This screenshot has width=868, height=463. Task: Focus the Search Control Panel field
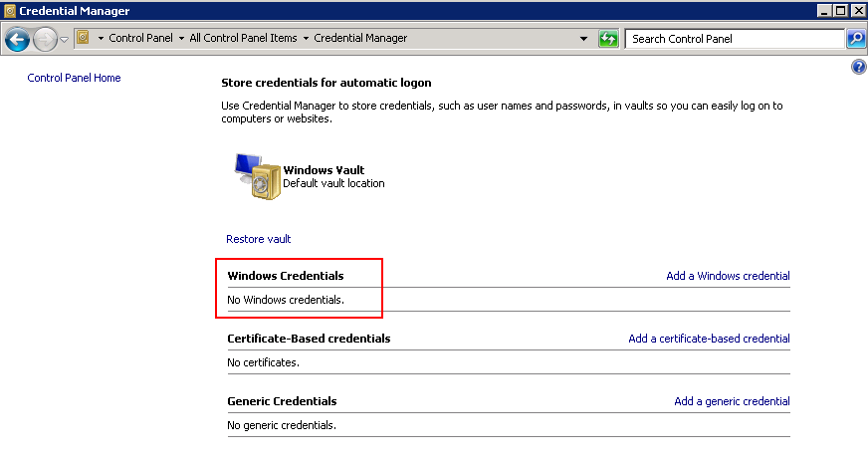(x=734, y=39)
